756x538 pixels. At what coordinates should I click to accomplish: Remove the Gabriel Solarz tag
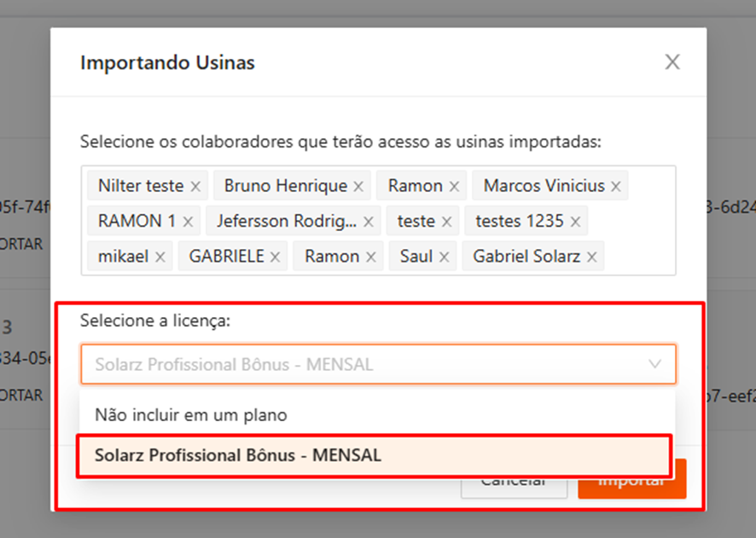(591, 257)
